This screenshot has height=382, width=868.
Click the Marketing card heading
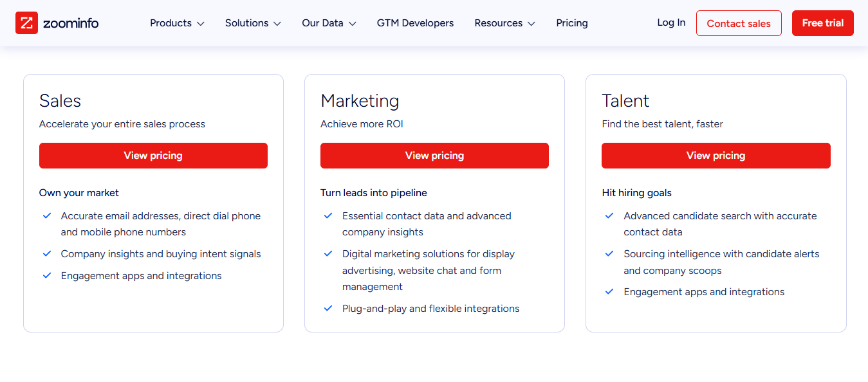pos(360,101)
